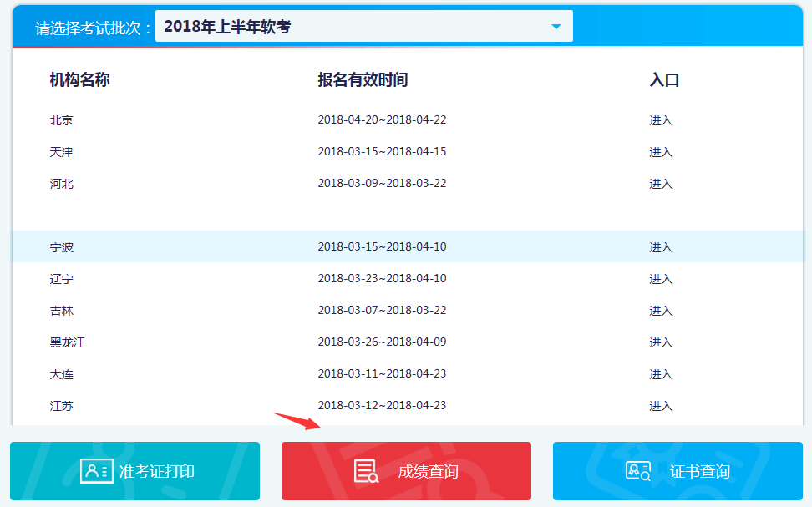
Task: Click 进入 link for 大连
Action: click(661, 374)
